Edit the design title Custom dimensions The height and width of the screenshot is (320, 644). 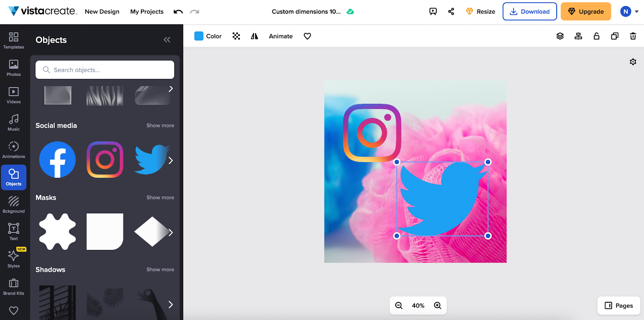306,12
